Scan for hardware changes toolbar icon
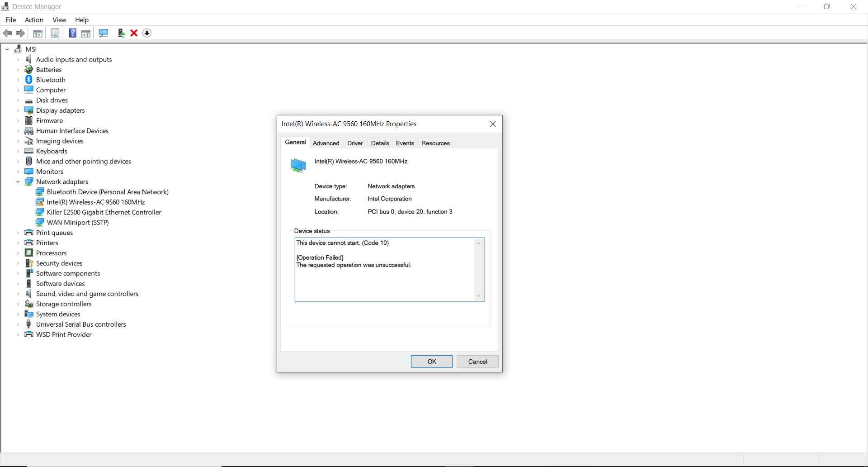868x467 pixels. point(104,33)
